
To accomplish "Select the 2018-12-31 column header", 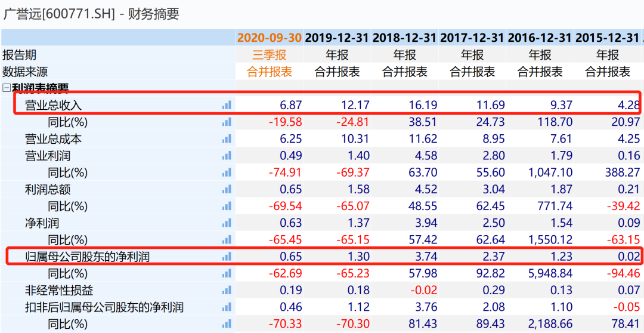I will (404, 38).
